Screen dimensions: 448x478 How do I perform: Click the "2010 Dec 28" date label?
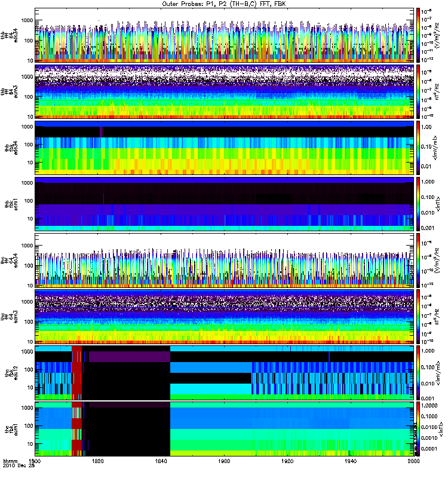[x=19, y=466]
